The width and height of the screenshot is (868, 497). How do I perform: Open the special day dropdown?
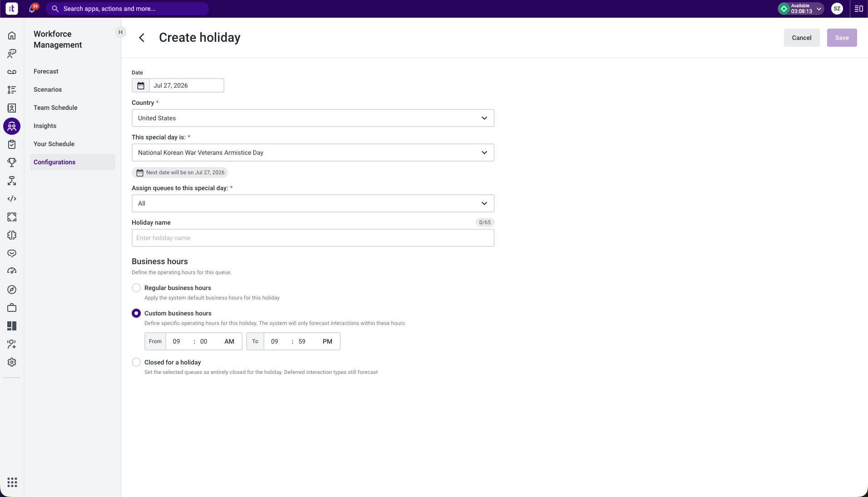(x=313, y=153)
